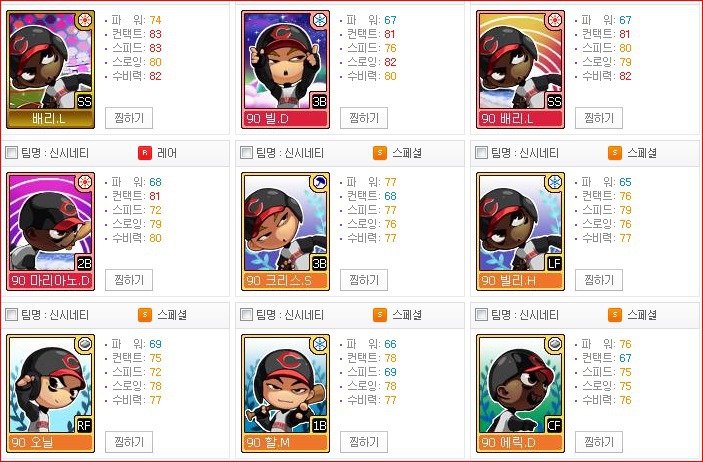Screen dimensions: 703x462
Task: Click 찜하기 under the 90 할.M stats
Action: [364, 442]
